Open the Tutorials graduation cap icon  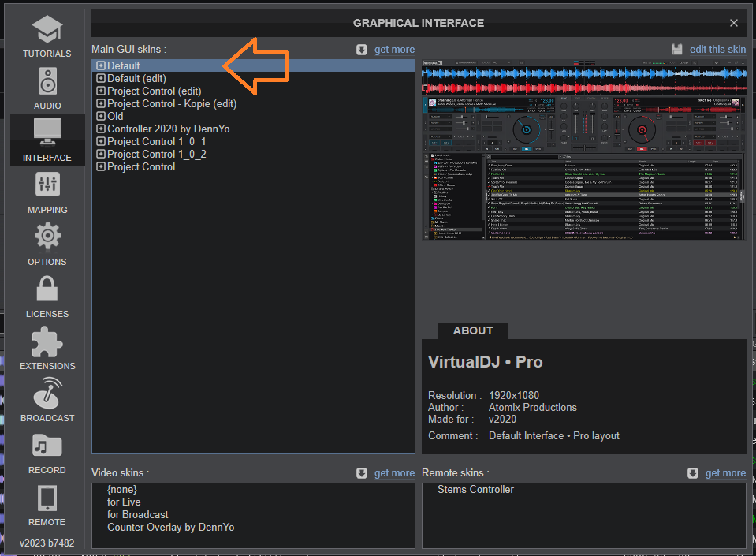click(47, 29)
